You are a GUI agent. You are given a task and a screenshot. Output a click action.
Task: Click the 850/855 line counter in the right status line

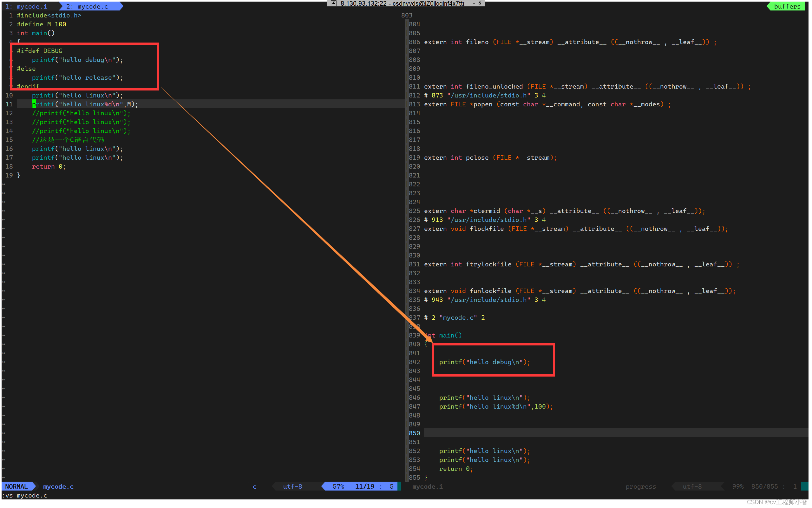click(x=764, y=486)
